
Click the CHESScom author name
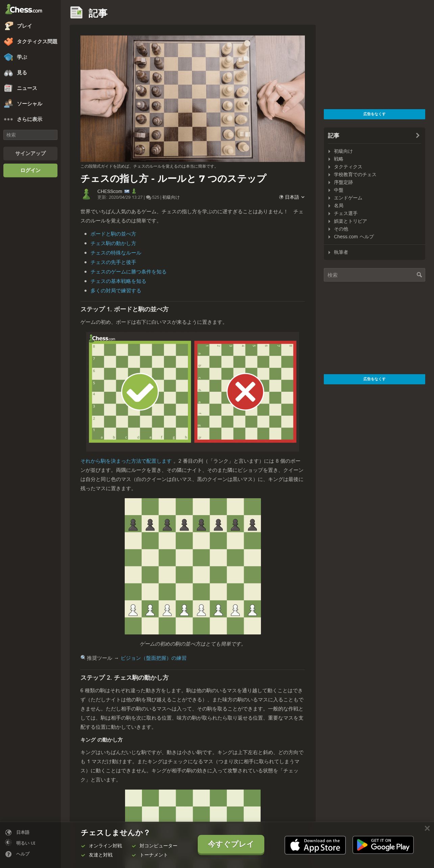click(x=110, y=191)
